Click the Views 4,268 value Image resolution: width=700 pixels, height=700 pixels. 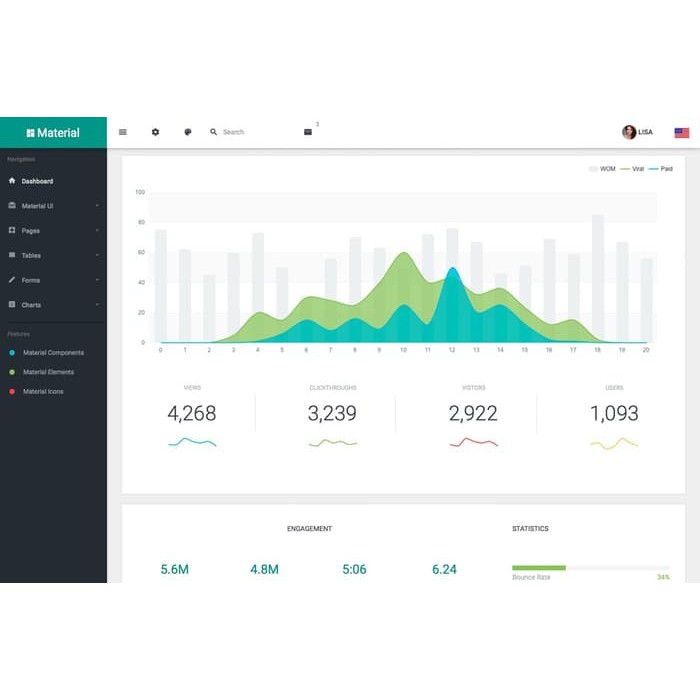[x=192, y=413]
